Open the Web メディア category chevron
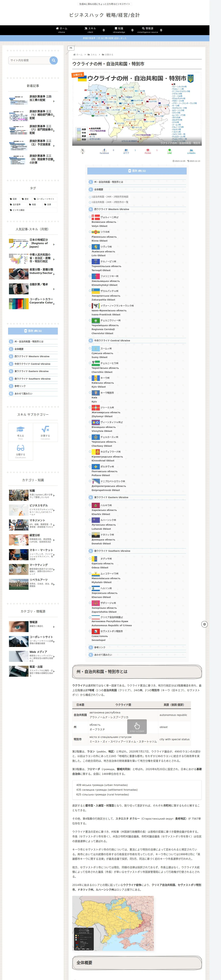 [x=54, y=657]
